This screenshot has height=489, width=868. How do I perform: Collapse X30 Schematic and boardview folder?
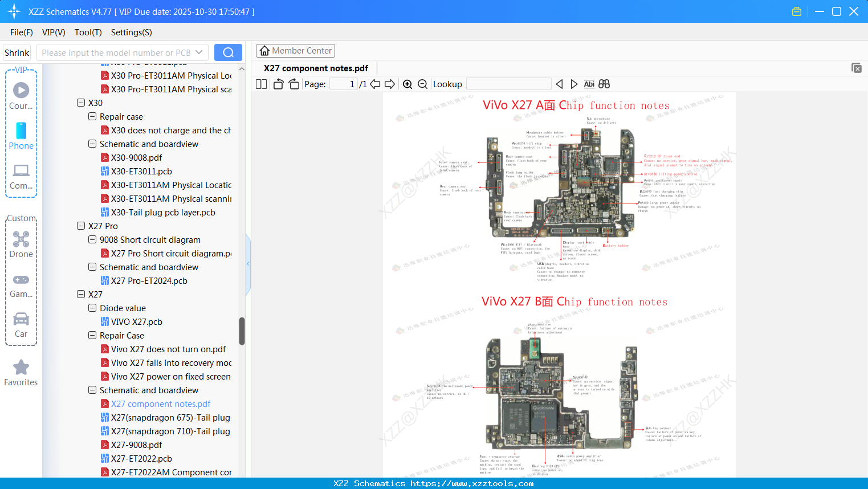point(92,144)
